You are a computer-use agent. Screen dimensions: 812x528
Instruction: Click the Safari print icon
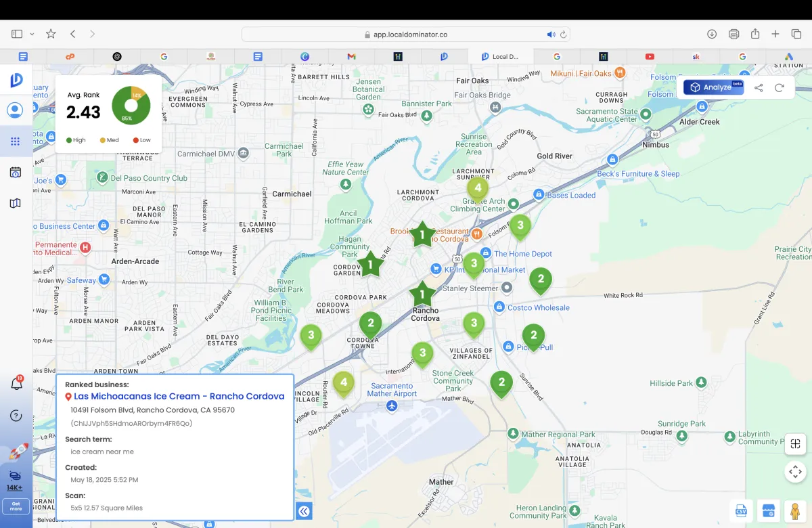(734, 34)
